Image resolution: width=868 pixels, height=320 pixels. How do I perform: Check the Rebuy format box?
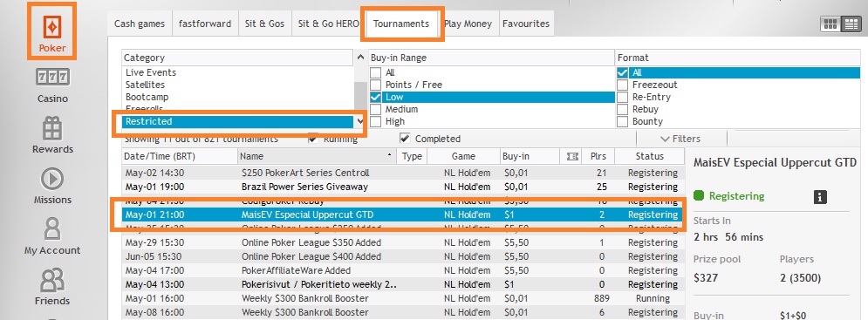point(623,109)
